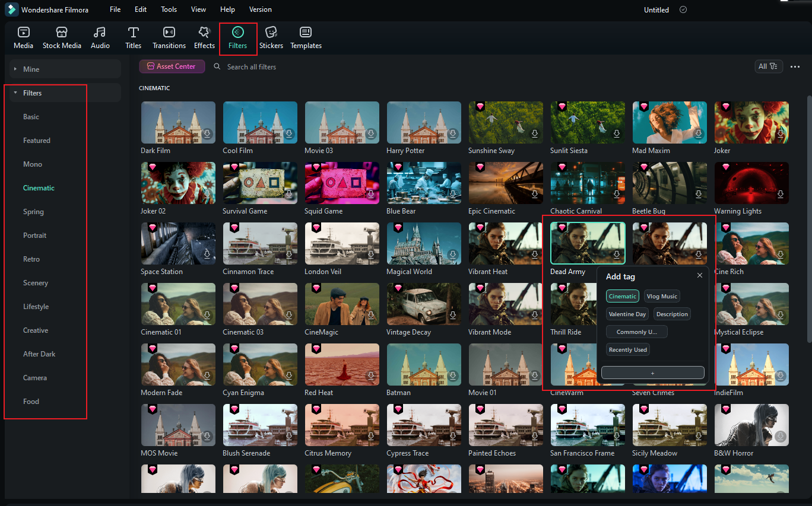Toggle the Recently Used tag
The image size is (812, 506).
point(628,349)
